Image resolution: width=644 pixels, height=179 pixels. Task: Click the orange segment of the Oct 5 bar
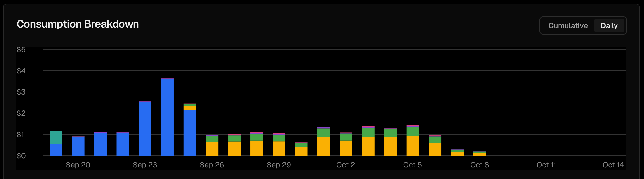pos(413,146)
